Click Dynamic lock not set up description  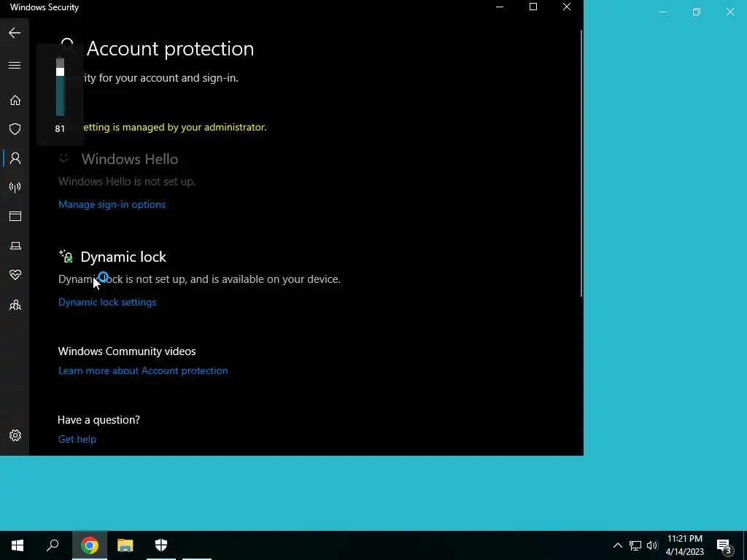point(199,279)
